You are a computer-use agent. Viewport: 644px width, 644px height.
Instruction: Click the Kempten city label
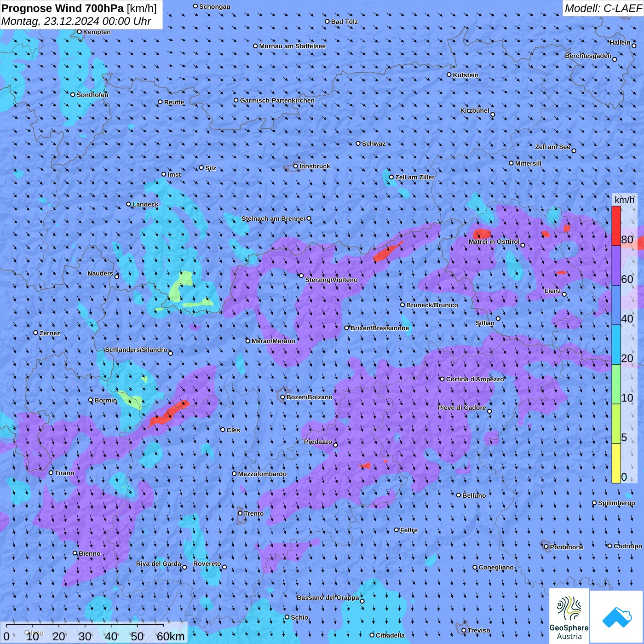click(x=97, y=32)
